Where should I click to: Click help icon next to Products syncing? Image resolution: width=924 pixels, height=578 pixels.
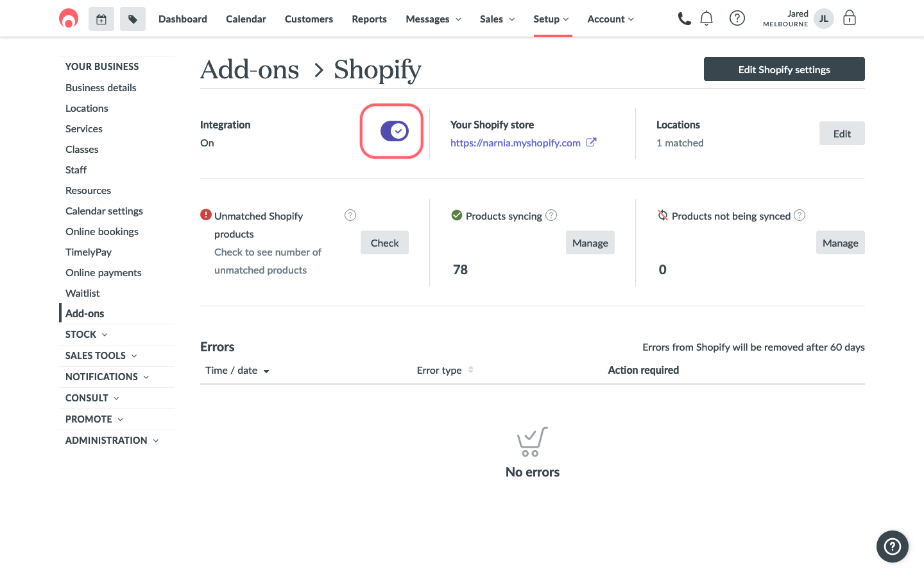click(x=551, y=215)
